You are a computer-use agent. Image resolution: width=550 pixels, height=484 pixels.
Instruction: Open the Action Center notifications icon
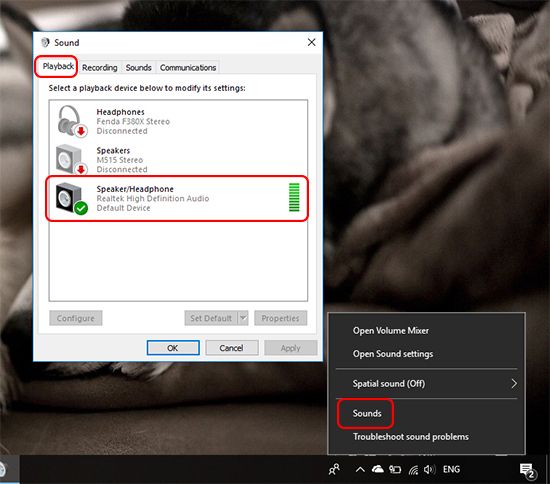tap(527, 470)
